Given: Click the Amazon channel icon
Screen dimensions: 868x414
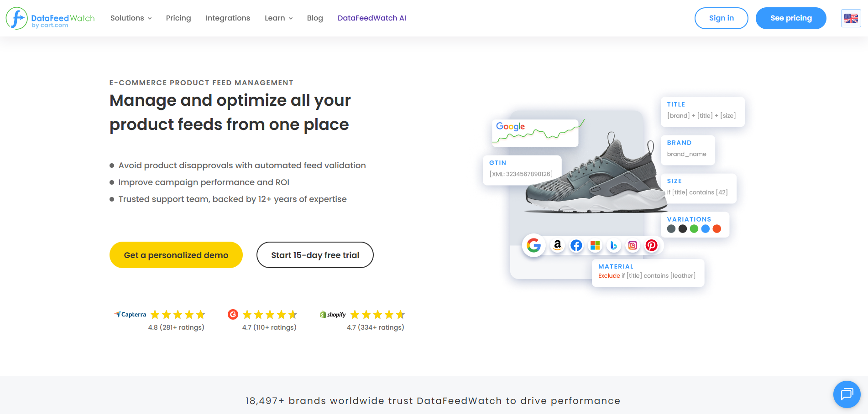Looking at the screenshot, I should 557,245.
